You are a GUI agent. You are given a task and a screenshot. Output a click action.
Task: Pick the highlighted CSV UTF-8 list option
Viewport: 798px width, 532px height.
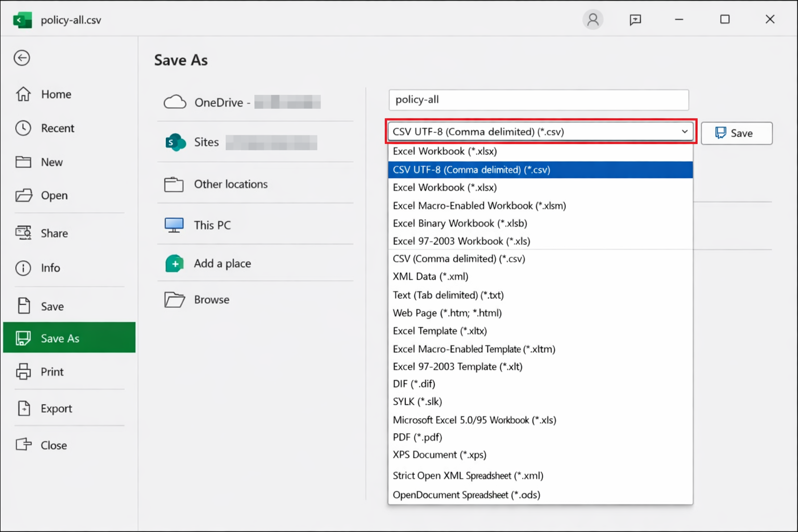pos(540,170)
